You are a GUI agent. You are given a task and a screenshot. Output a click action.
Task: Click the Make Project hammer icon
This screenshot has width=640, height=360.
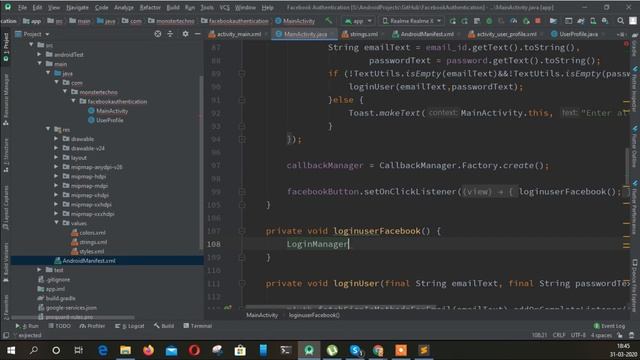pyautogui.click(x=329, y=21)
